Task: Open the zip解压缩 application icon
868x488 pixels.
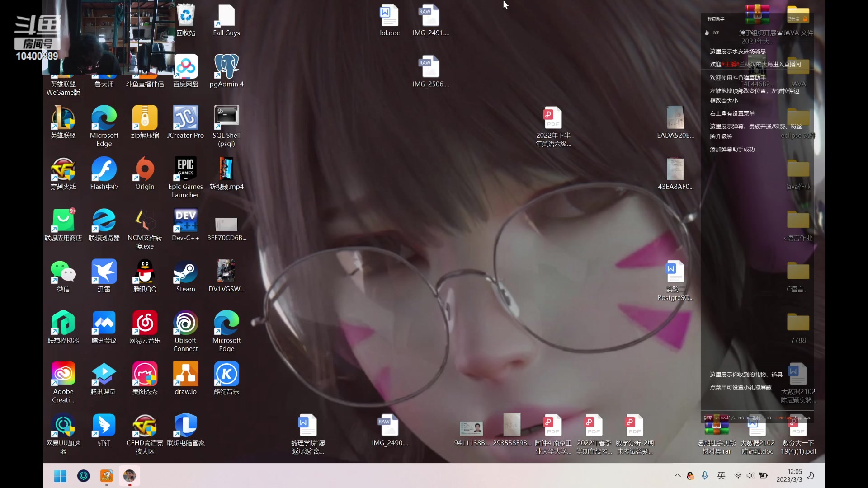Action: coord(145,122)
